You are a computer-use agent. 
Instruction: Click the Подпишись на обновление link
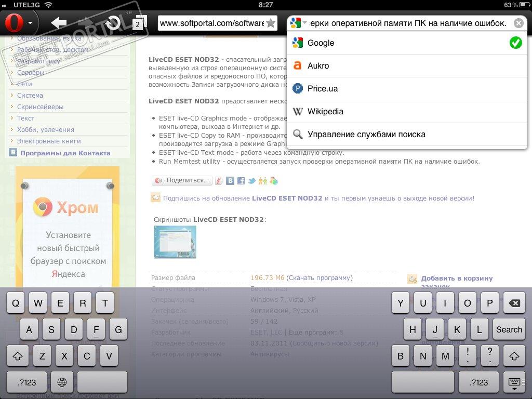click(318, 198)
